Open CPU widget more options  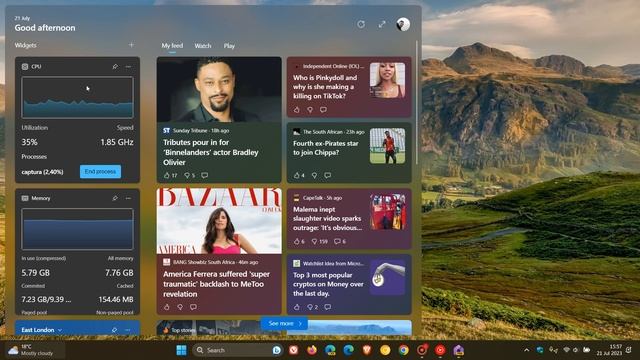[x=129, y=67]
